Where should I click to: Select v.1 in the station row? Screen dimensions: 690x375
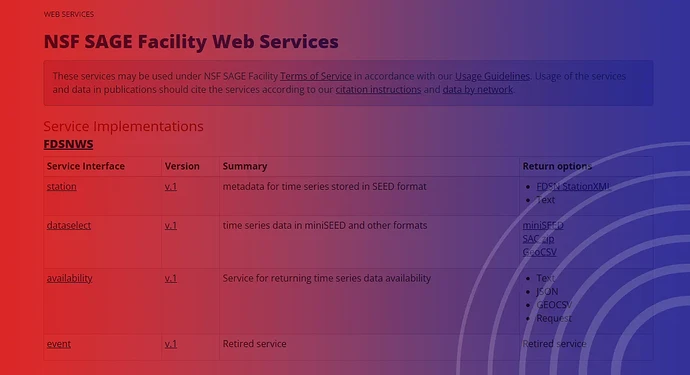(171, 187)
